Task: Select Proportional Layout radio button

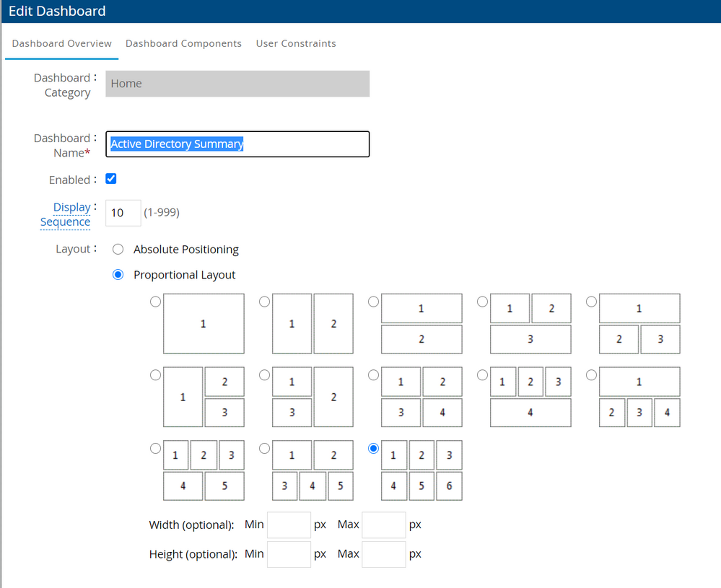Action: click(118, 275)
